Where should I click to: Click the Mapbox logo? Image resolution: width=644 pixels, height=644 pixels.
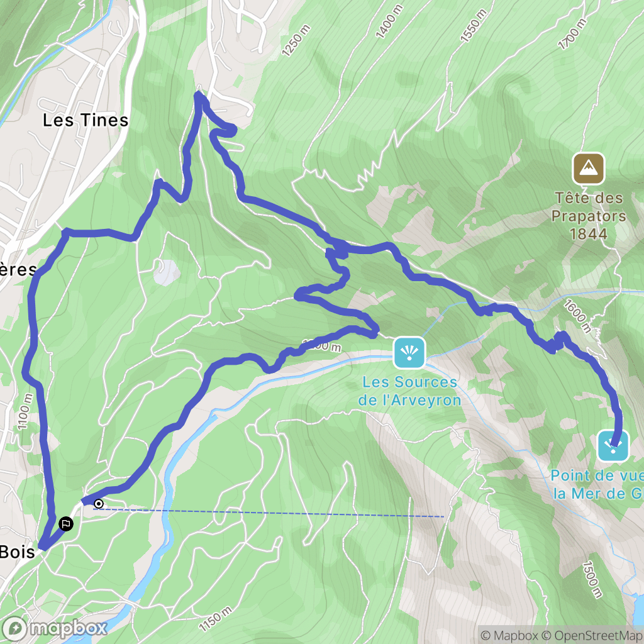pos(55,629)
